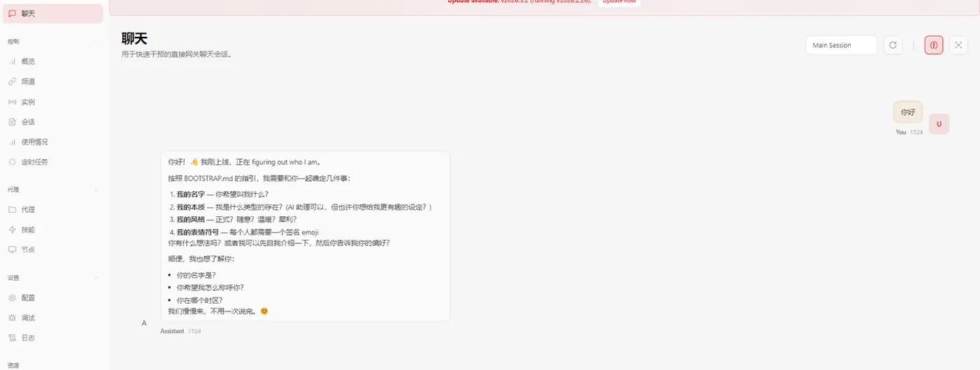This screenshot has height=370, width=980.
Task: Click the line mentioning BOOTSTRAP.md
Action: point(259,178)
